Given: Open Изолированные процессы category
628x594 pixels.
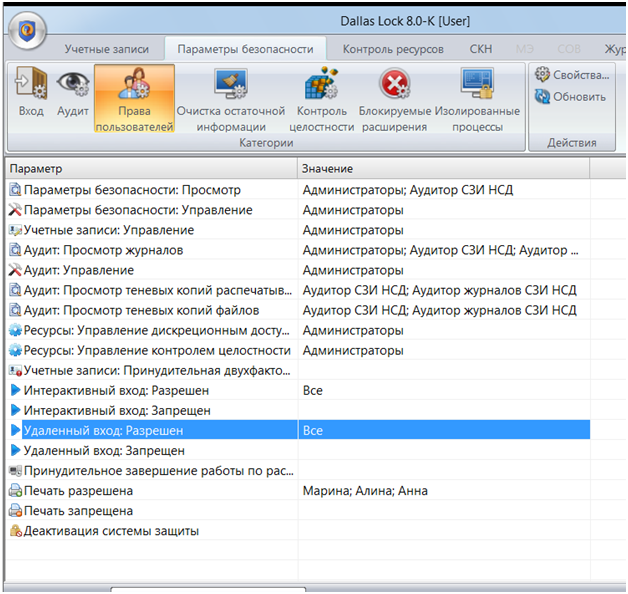Looking at the screenshot, I should coord(477,99).
